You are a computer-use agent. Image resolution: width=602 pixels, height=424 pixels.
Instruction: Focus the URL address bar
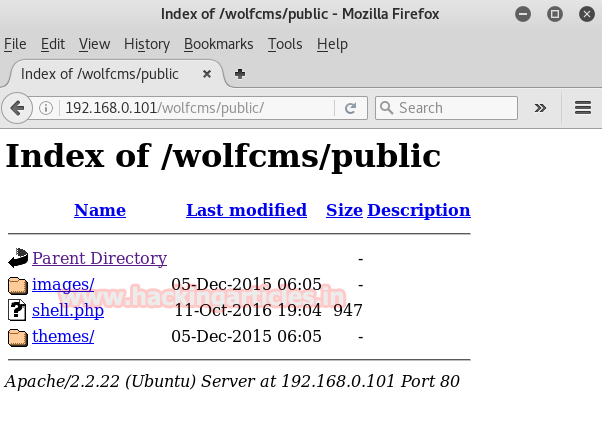198,108
